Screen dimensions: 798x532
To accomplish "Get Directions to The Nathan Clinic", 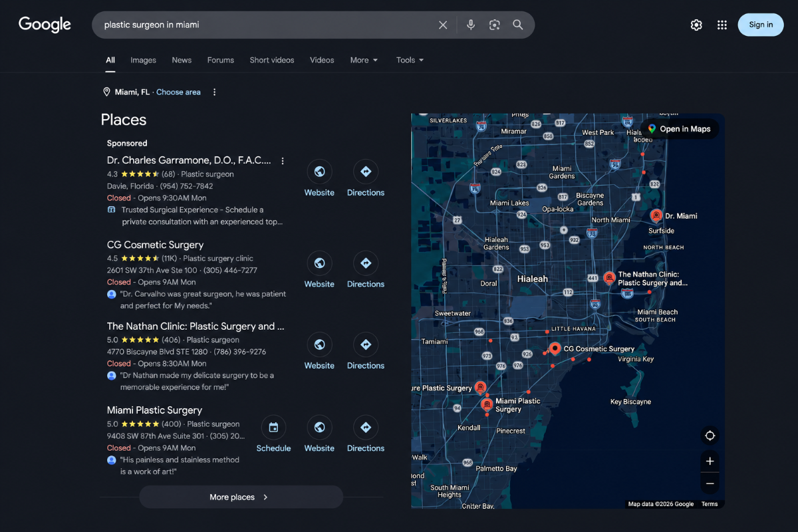I will click(366, 352).
